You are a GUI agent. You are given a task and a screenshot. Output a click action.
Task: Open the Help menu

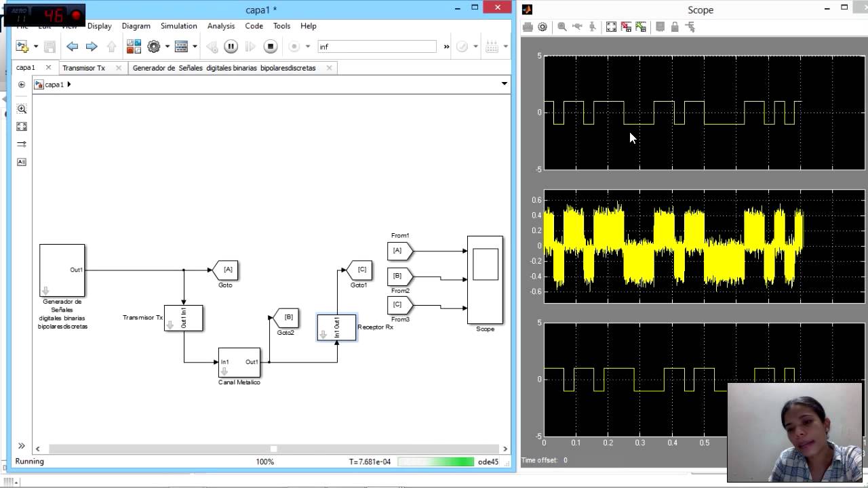tap(309, 26)
